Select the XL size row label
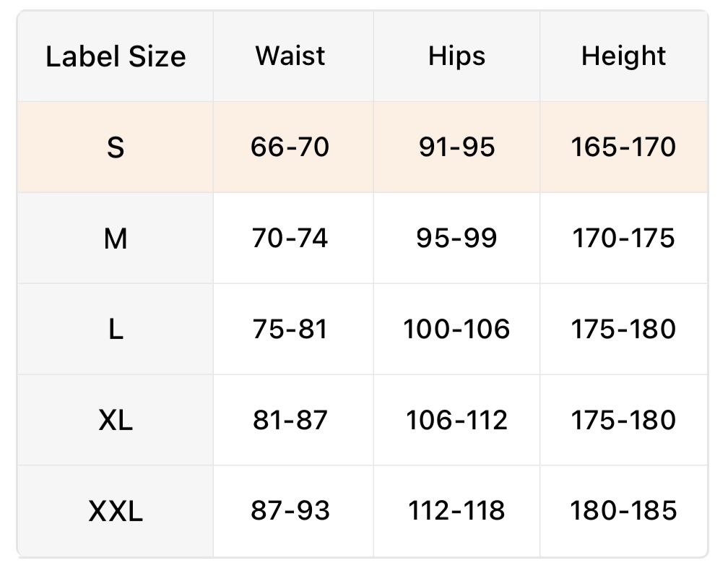Viewport: 728px width, 571px height. (116, 421)
